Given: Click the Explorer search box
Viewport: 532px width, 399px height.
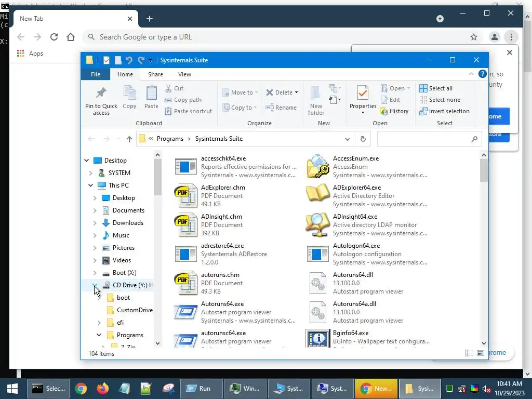Looking at the screenshot, I should [429, 139].
